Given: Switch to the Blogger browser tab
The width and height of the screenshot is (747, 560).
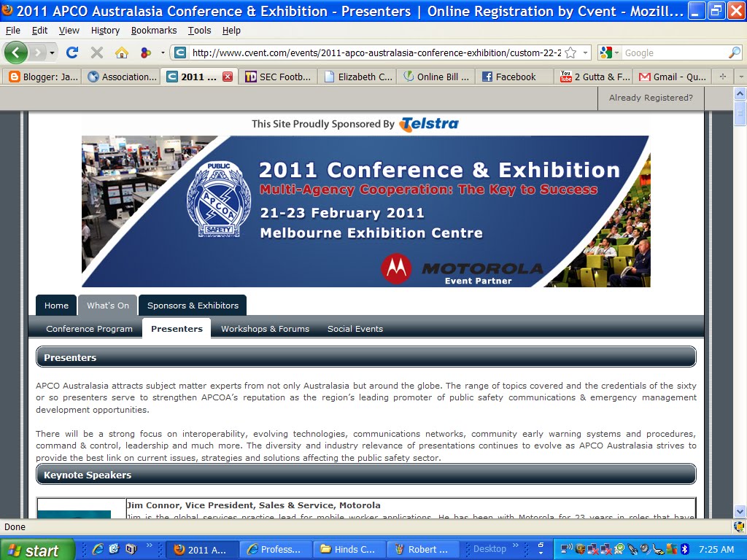Looking at the screenshot, I should click(42, 77).
